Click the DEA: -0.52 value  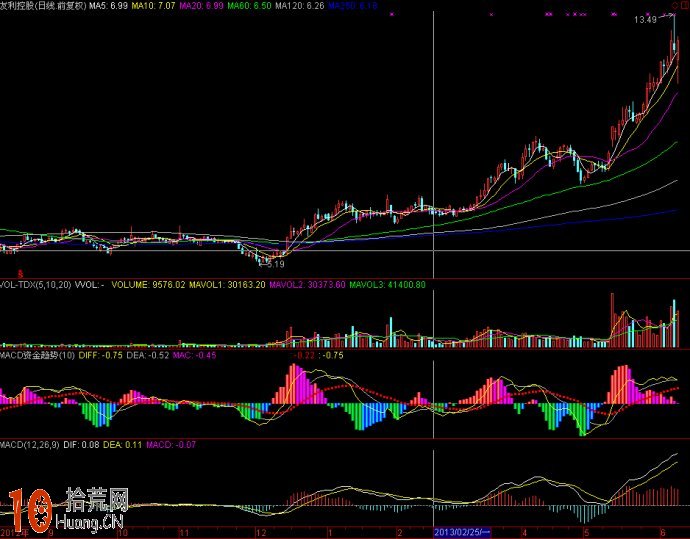[x=147, y=356]
